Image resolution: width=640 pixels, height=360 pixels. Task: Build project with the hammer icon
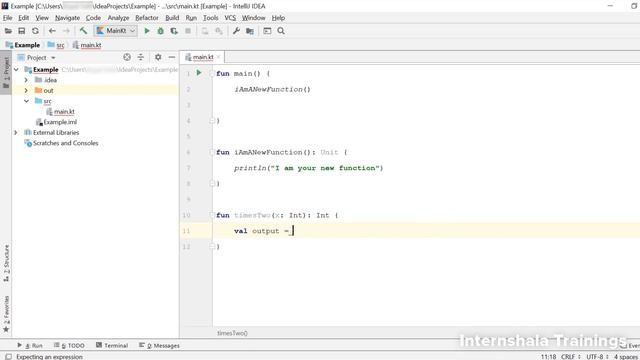pos(83,31)
